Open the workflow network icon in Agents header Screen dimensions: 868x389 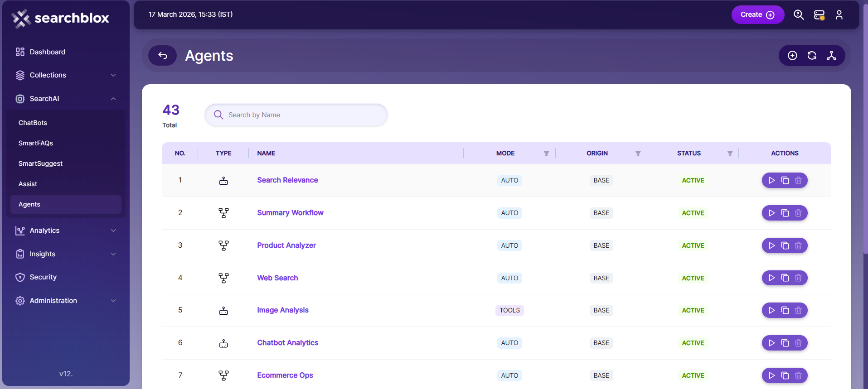(x=831, y=56)
